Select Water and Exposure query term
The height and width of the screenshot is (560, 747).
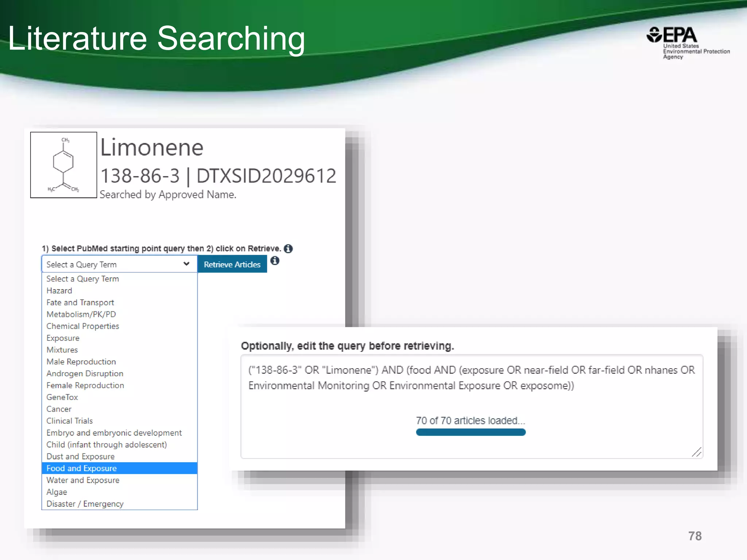[119, 480]
